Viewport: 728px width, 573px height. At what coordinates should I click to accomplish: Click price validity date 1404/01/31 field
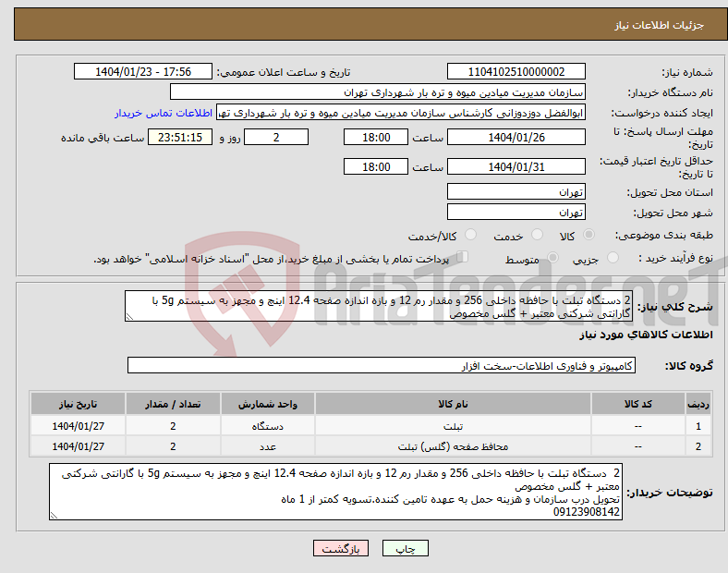click(x=516, y=166)
